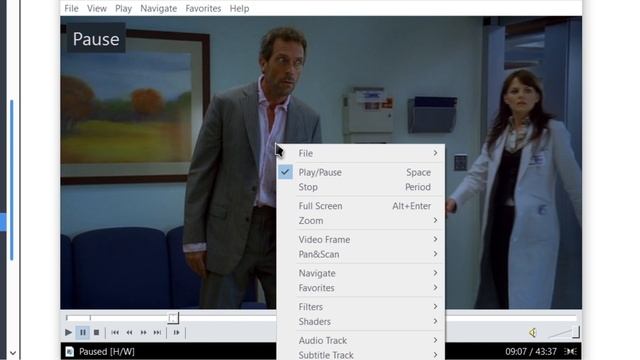Toggle the checked Play/Pause context menu entry
The height and width of the screenshot is (360, 640).
coord(361,172)
